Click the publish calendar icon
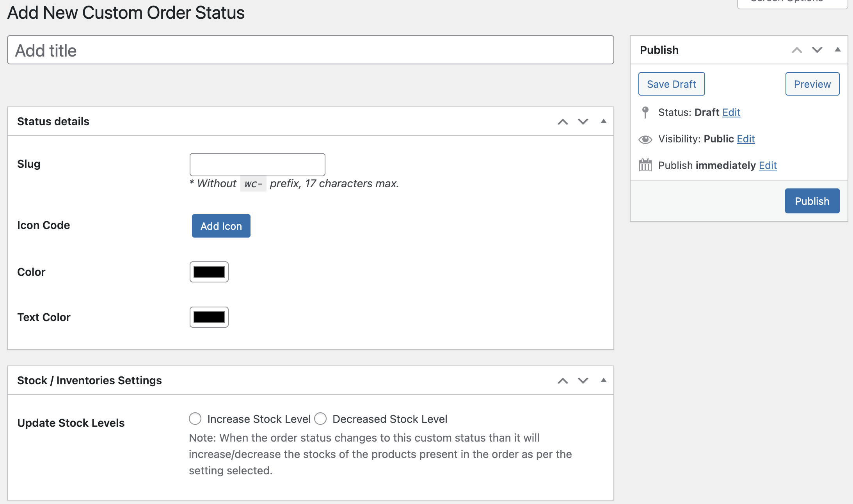The height and width of the screenshot is (504, 853). (x=645, y=165)
